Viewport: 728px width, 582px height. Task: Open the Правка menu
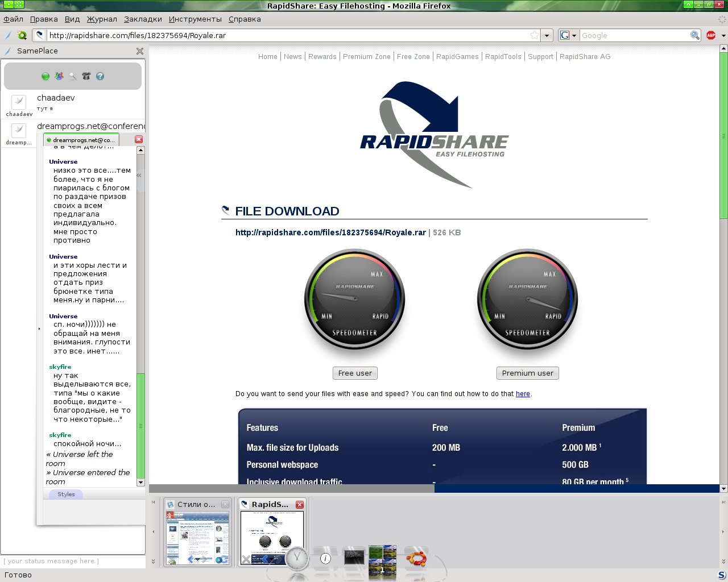pyautogui.click(x=44, y=19)
